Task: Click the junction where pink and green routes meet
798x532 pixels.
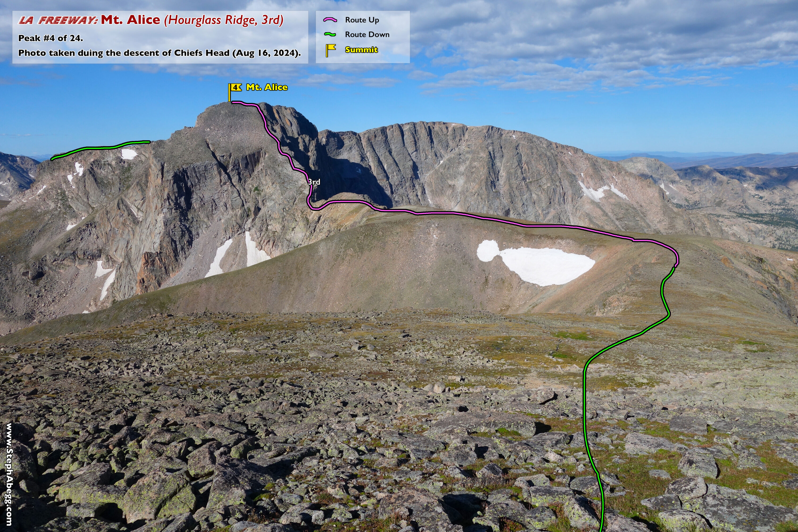Action: pyautogui.click(x=675, y=267)
